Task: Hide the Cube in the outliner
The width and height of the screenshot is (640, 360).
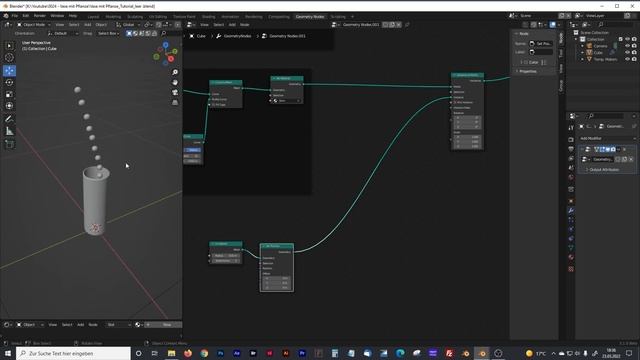Action: tap(627, 53)
